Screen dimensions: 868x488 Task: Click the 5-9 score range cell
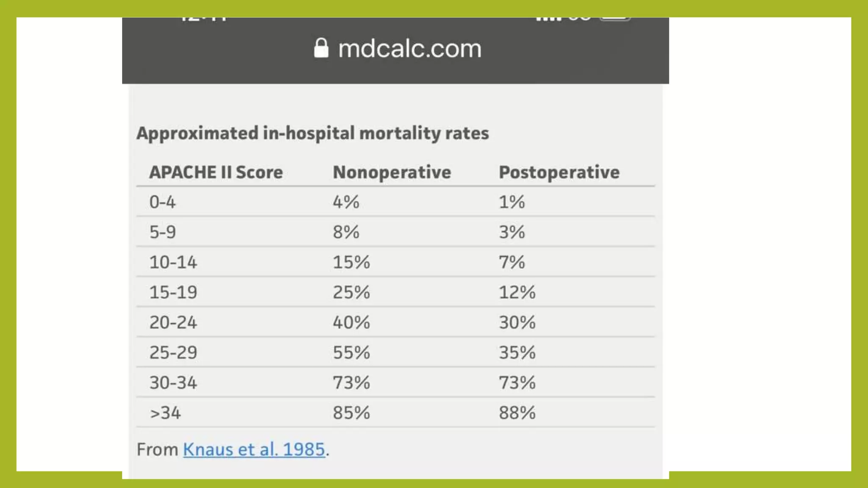point(162,232)
